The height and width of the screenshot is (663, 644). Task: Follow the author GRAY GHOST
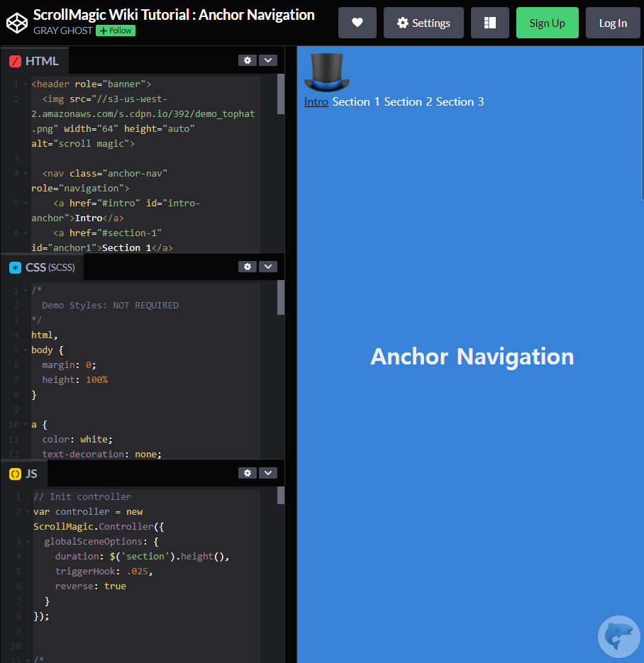(x=116, y=30)
